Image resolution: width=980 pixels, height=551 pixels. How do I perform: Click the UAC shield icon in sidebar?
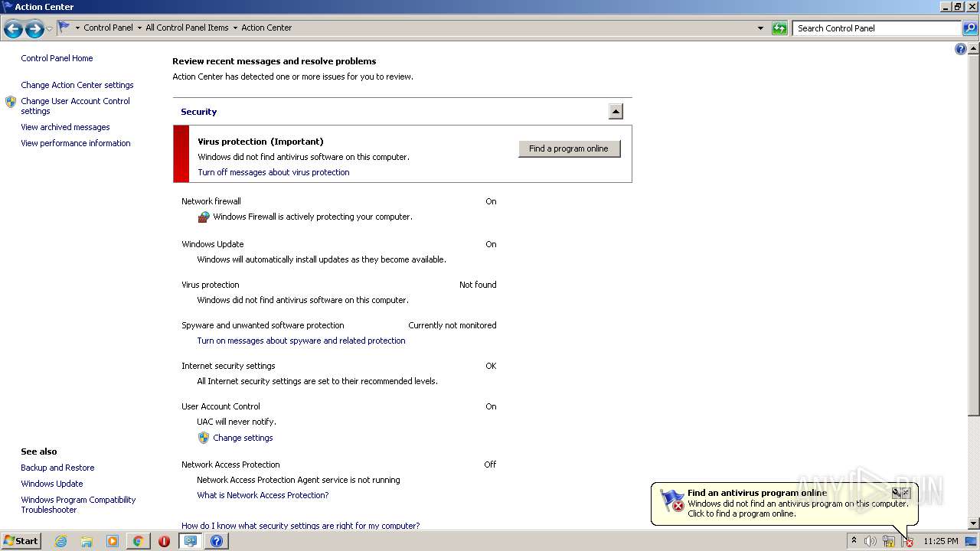point(11,102)
